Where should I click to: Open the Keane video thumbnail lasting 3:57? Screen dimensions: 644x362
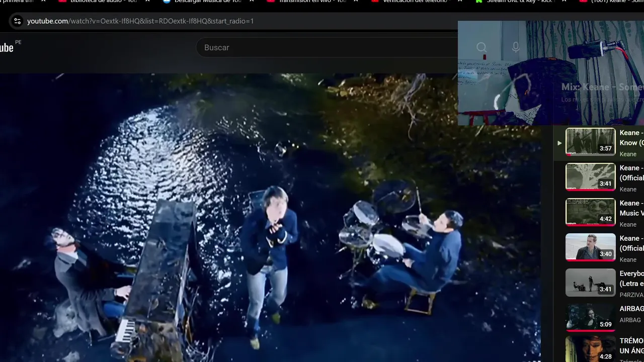tap(591, 142)
